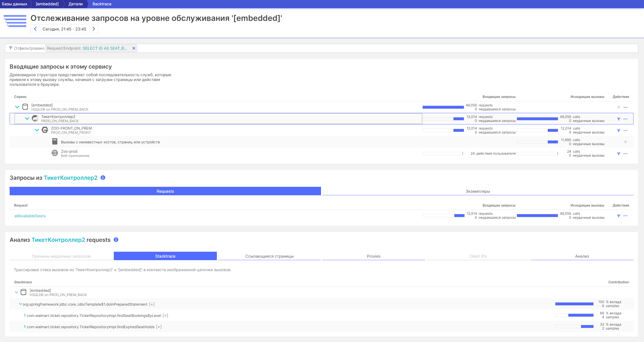Collapse the [embedded] service tree node
Image resolution: width=644 pixels, height=342 pixels.
(17, 107)
